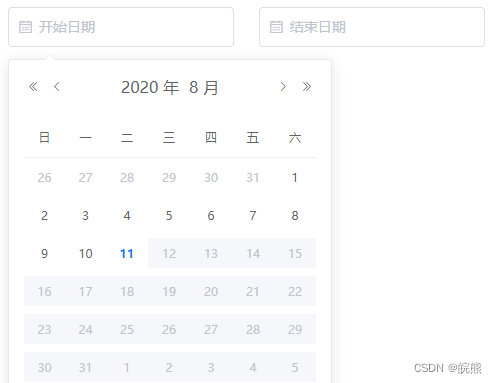Click previous-month date 28 in first row
Viewport: 497px width, 383px height.
pyautogui.click(x=127, y=178)
